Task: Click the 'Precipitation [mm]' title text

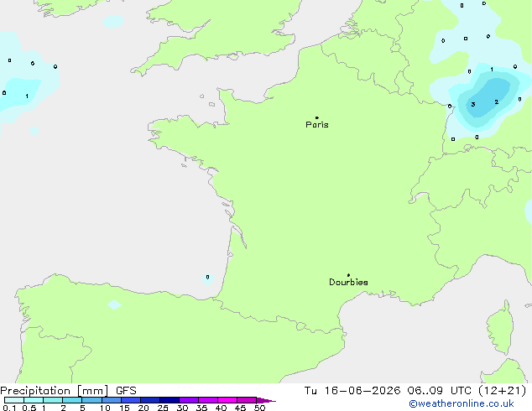Action: coord(55,391)
